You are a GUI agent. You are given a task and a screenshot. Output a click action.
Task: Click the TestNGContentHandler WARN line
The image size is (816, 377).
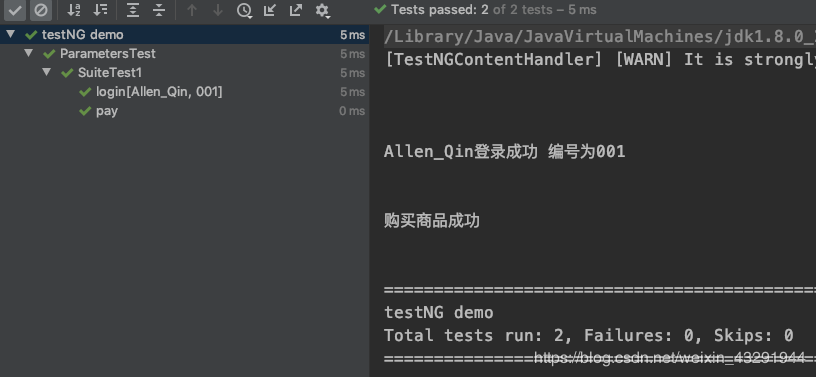(600, 59)
